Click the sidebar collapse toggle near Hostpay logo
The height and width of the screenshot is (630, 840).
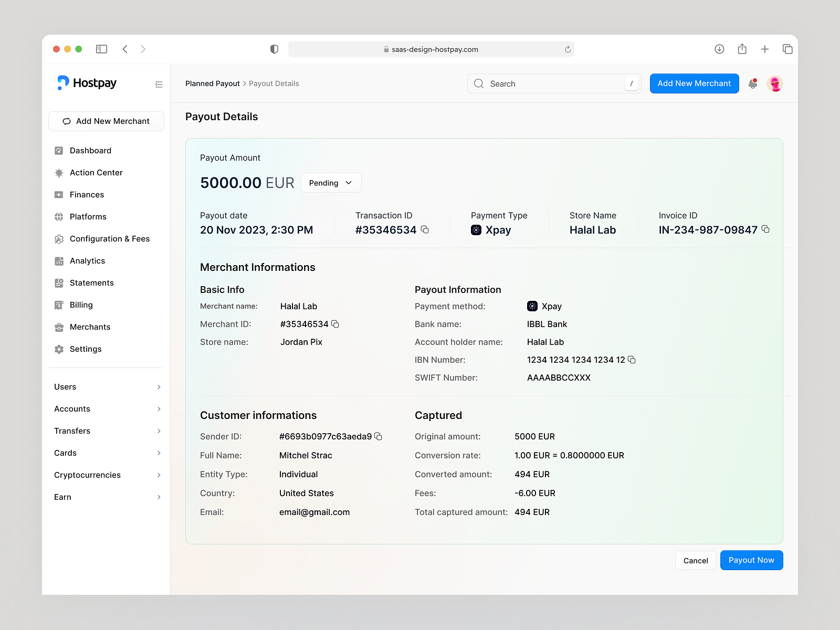pos(159,84)
